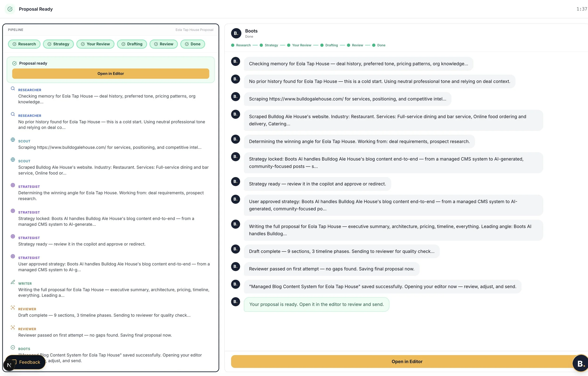Open the Boots avatar in chat header
Viewport: 588px width, 376px height.
click(236, 33)
